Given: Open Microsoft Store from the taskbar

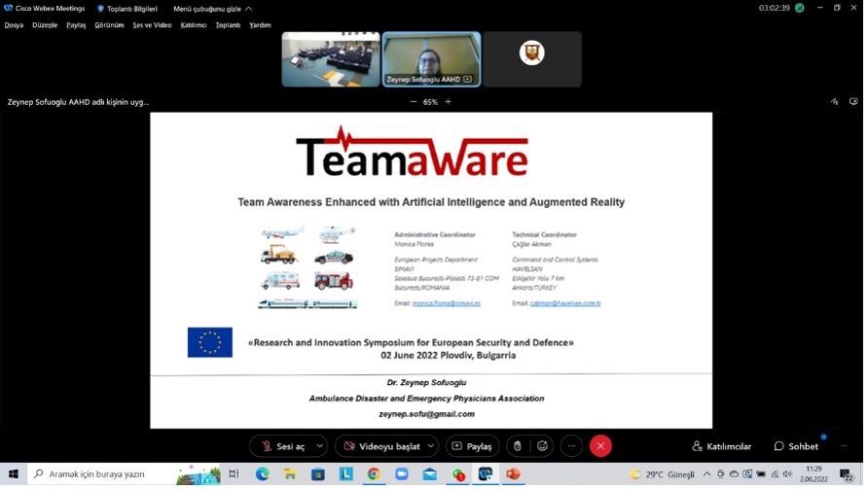Looking at the screenshot, I should pyautogui.click(x=318, y=474).
